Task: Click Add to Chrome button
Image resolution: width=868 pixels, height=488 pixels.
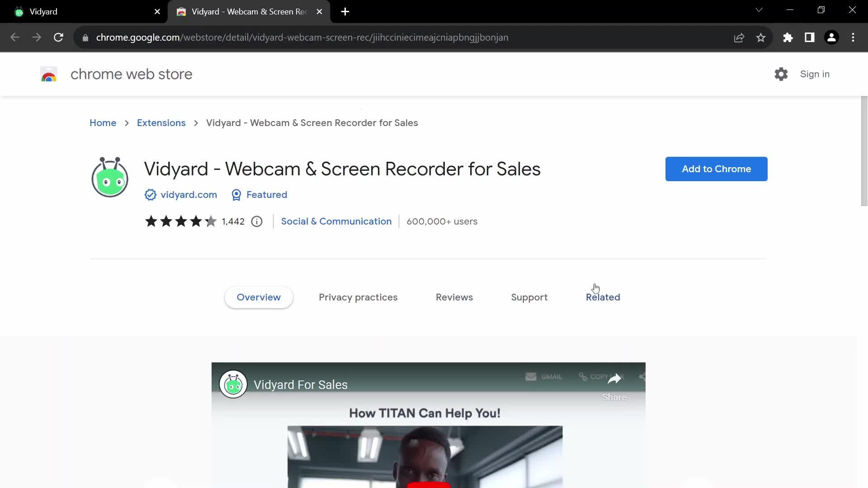Action: click(717, 169)
